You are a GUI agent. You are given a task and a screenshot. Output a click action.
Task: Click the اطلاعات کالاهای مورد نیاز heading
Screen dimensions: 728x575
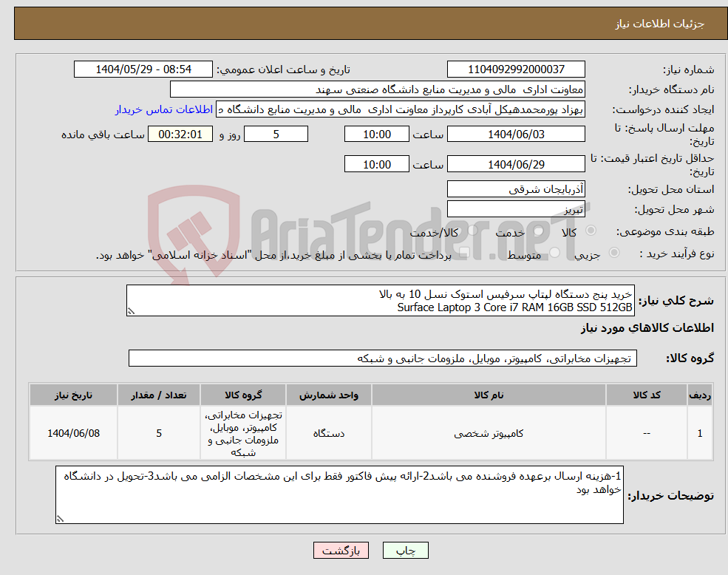coord(647,328)
